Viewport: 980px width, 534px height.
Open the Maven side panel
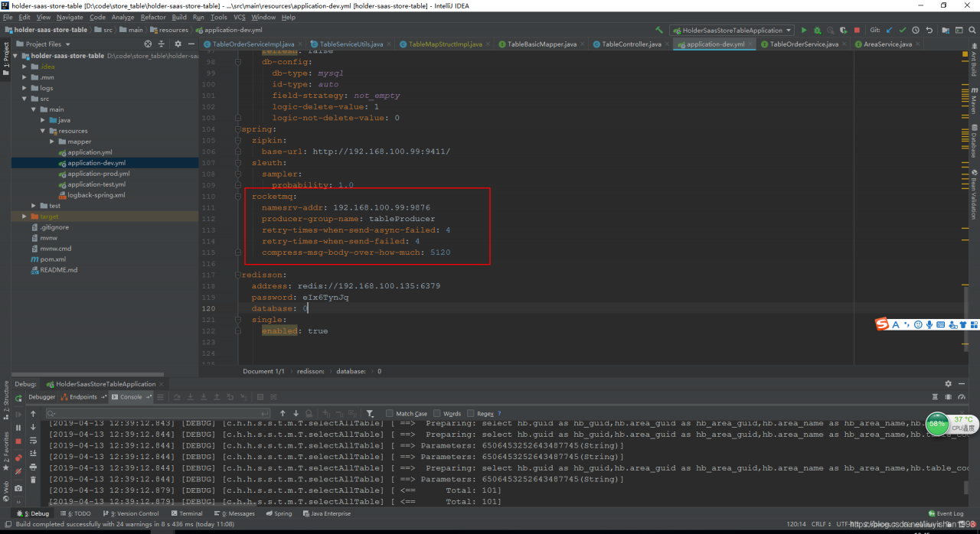tap(974, 101)
